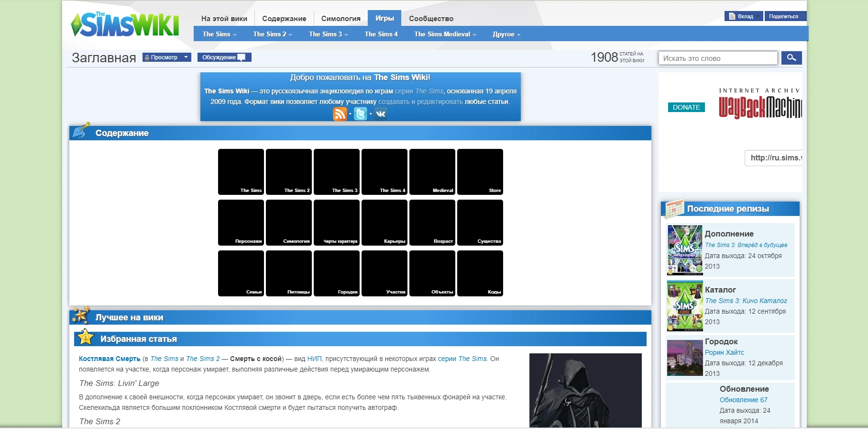The height and width of the screenshot is (429, 868).
Task: Open the Карьеры tile
Action: click(x=385, y=223)
